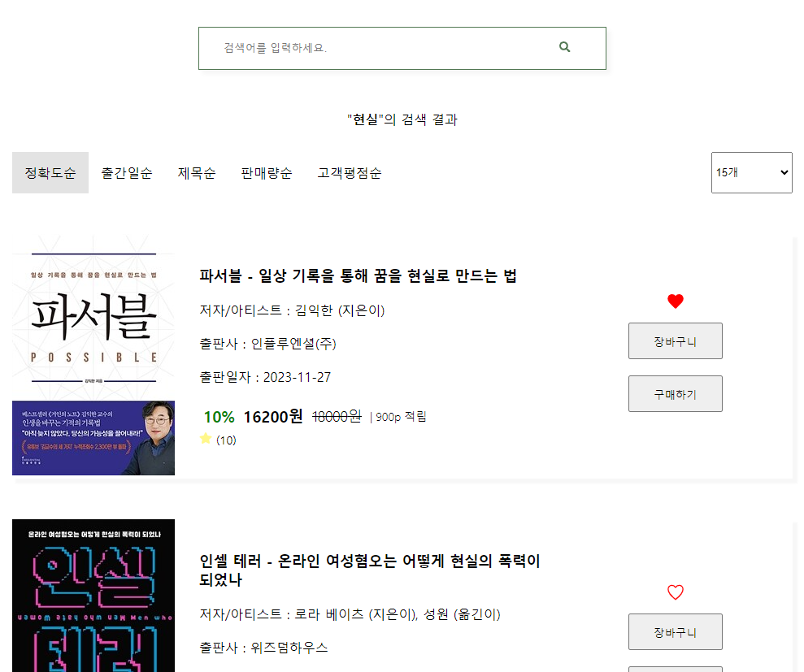Open the 인셀 테러 book title link
The width and height of the screenshot is (804, 672).
tap(370, 570)
